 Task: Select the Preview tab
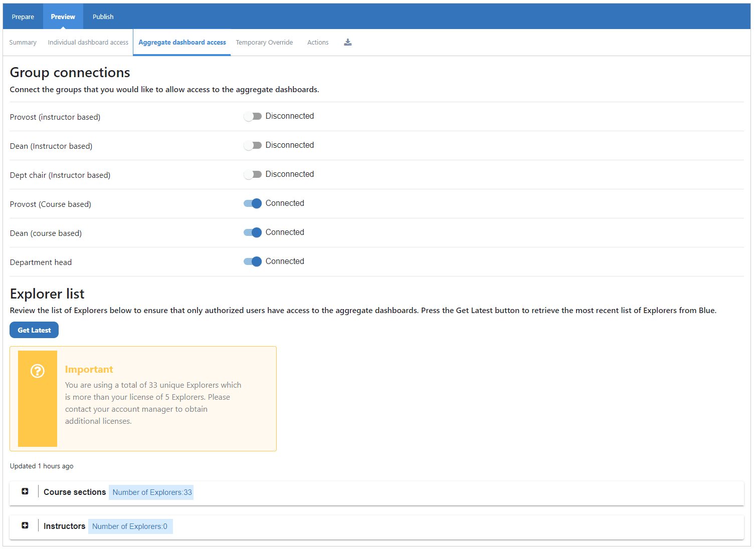[63, 17]
